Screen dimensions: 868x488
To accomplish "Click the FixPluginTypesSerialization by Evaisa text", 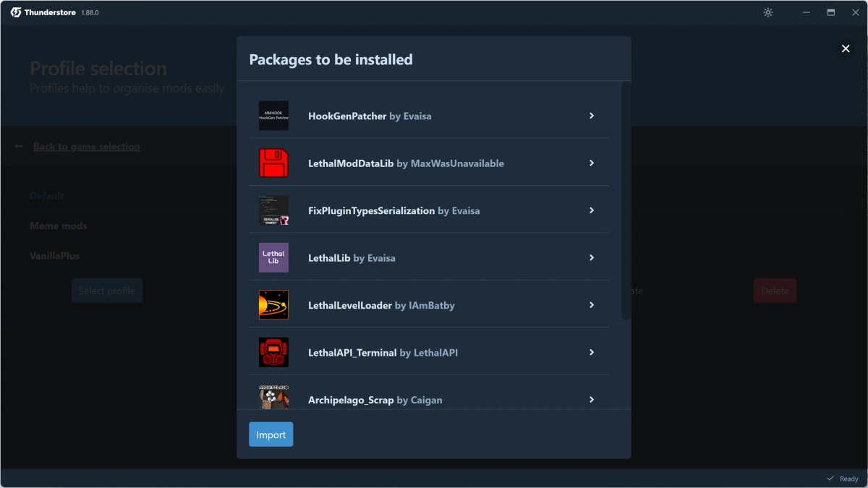I will tap(394, 210).
